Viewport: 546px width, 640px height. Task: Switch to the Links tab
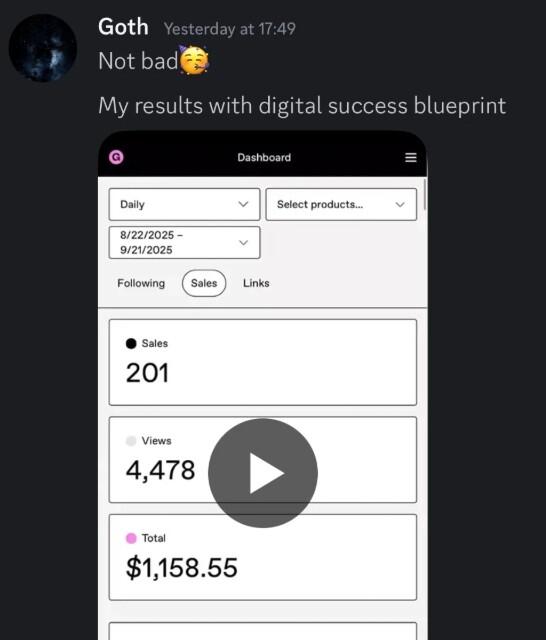point(256,283)
